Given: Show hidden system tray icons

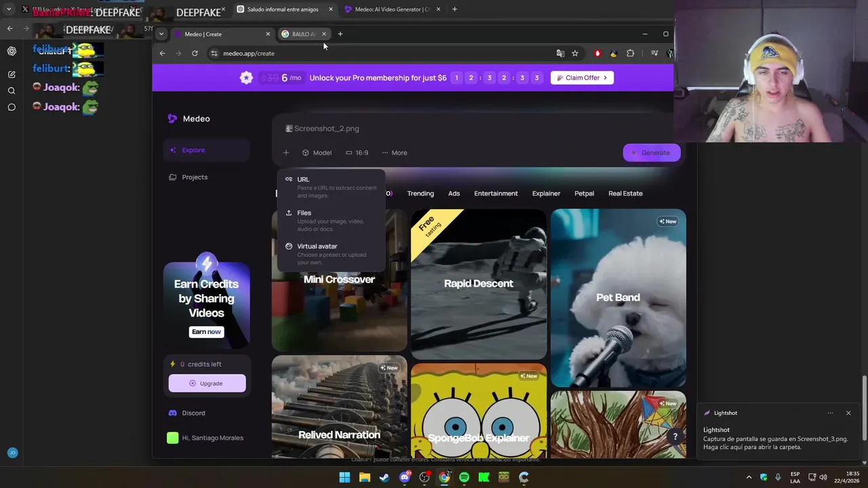Looking at the screenshot, I should coord(749,477).
